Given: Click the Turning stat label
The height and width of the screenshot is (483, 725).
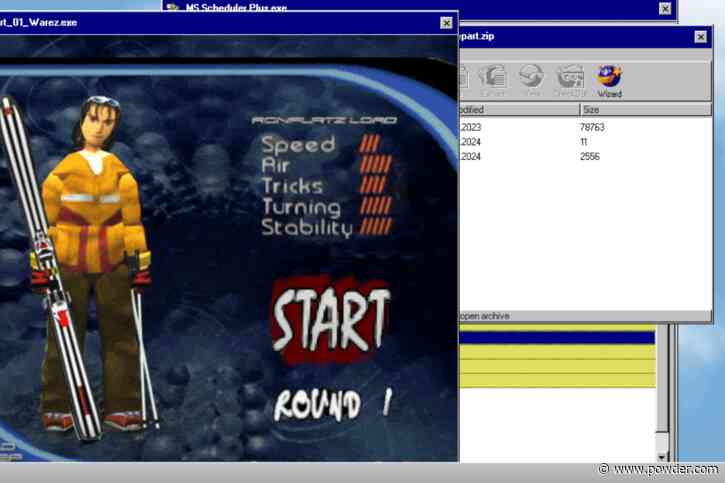Looking at the screenshot, I should coord(301,207).
